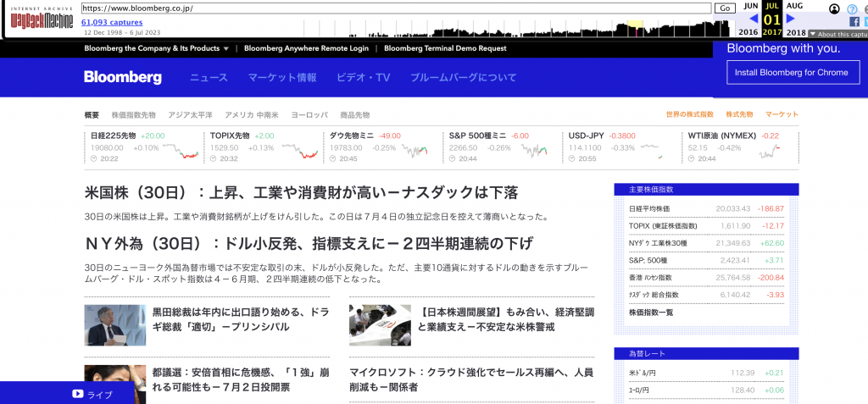Open the 61,093 captures link
The image size is (868, 404).
click(x=112, y=23)
